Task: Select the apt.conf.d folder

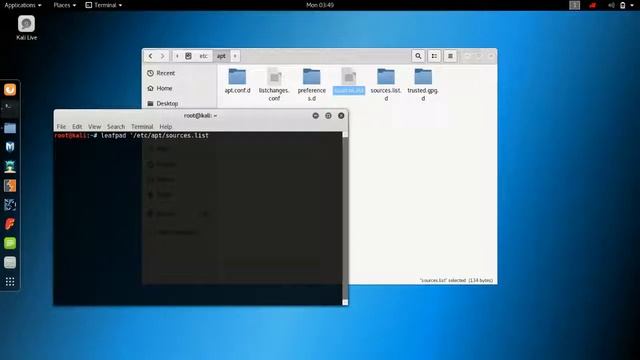Action: point(238,81)
